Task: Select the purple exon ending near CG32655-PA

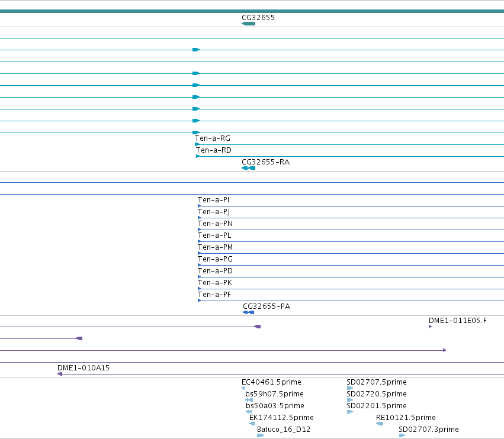Action: 258,327
